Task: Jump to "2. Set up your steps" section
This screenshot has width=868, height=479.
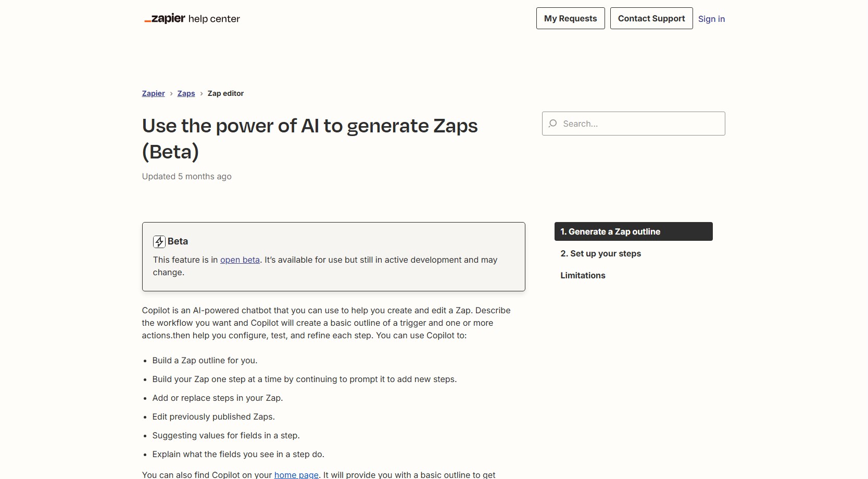Action: pos(600,253)
